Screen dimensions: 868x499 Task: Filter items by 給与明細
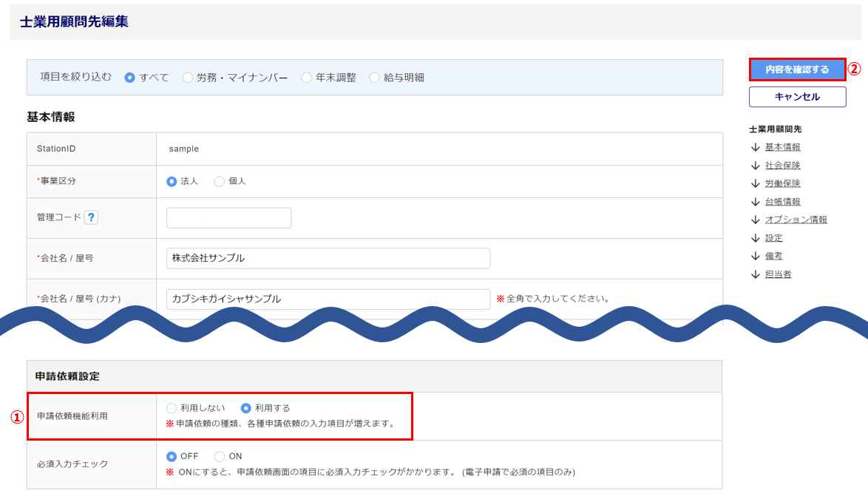click(374, 78)
